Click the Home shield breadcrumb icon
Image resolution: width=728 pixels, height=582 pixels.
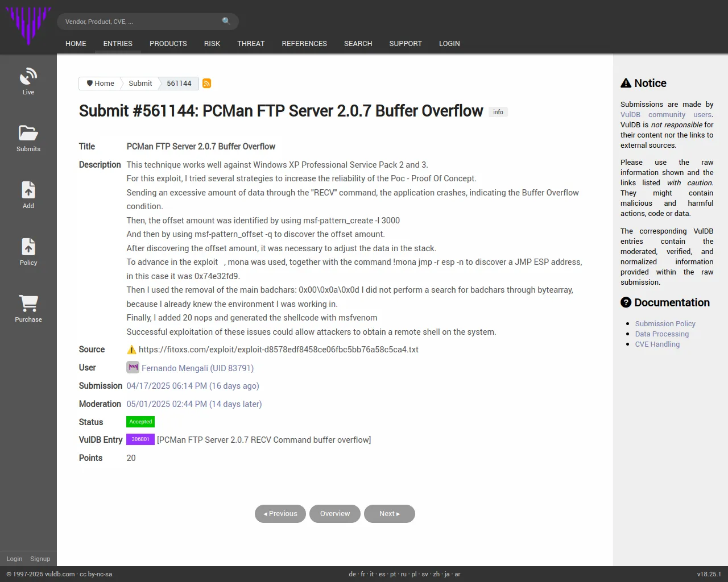tap(90, 83)
